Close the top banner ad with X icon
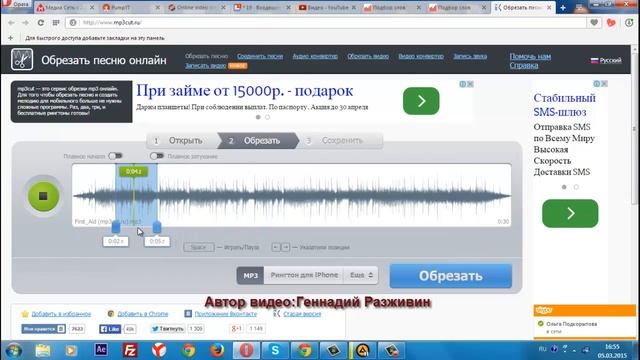 pos(470,84)
